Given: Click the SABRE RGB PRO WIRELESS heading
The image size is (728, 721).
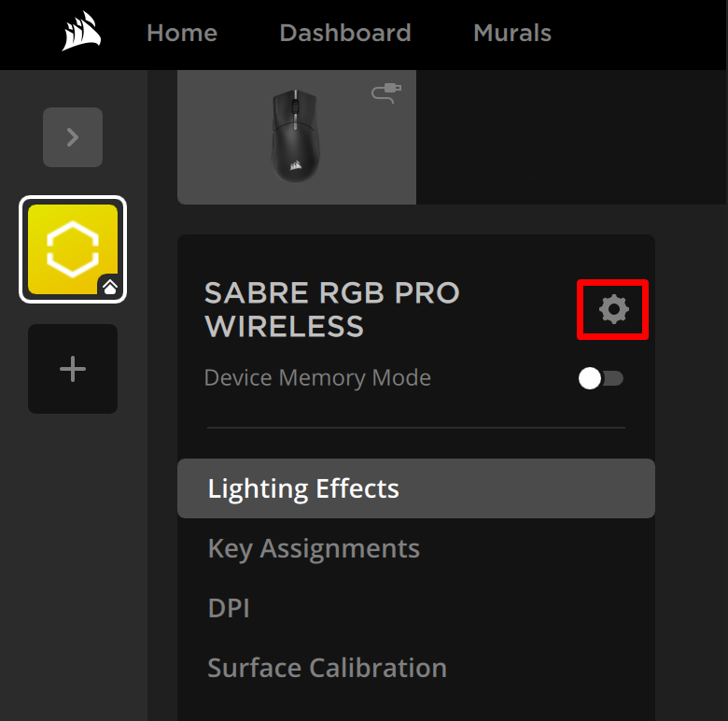Looking at the screenshot, I should point(332,309).
